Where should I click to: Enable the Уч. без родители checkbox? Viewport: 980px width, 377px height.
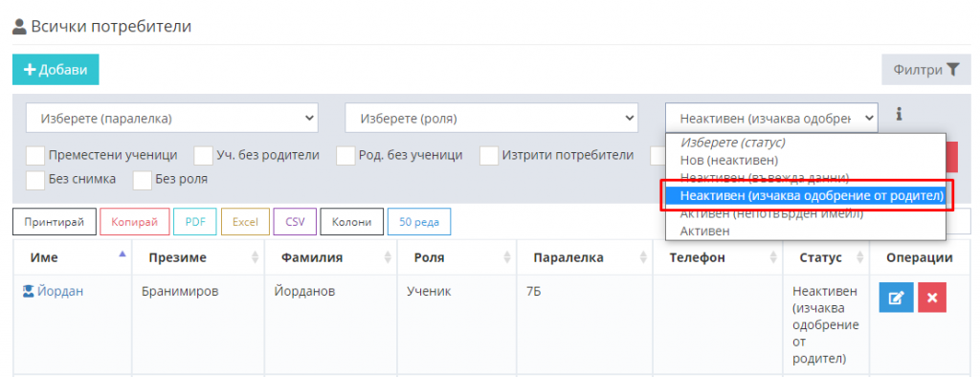(203, 155)
